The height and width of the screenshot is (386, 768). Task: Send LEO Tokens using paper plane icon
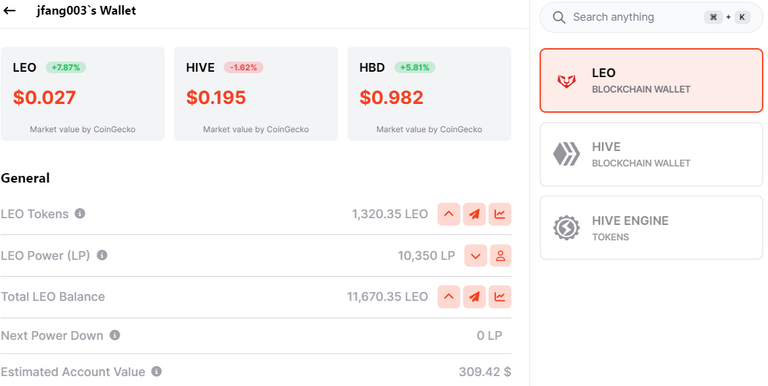474,214
